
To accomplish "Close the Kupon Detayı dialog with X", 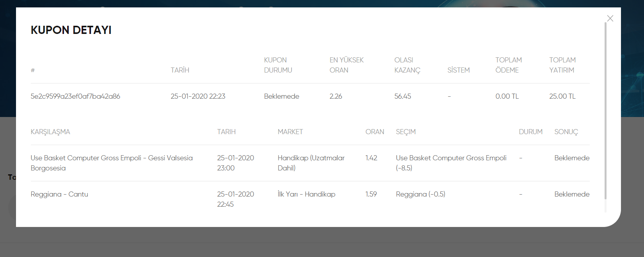I will (x=610, y=18).
